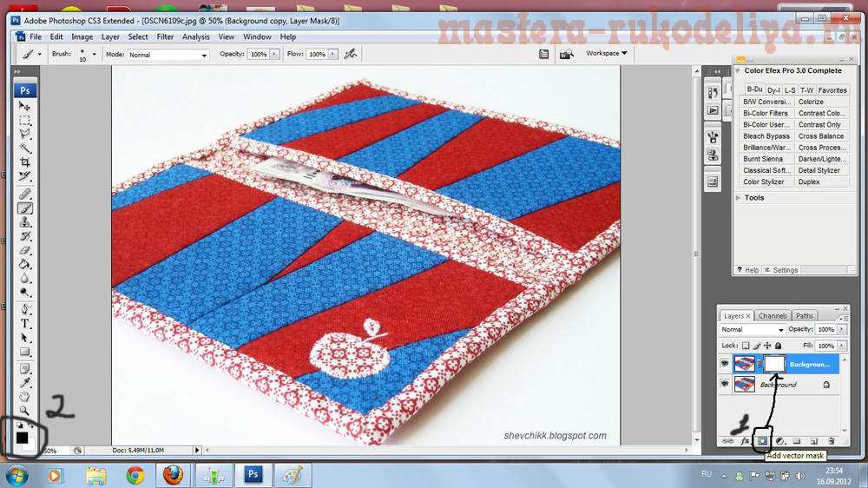Open the Analysis menu
The width and height of the screenshot is (868, 488).
point(196,36)
